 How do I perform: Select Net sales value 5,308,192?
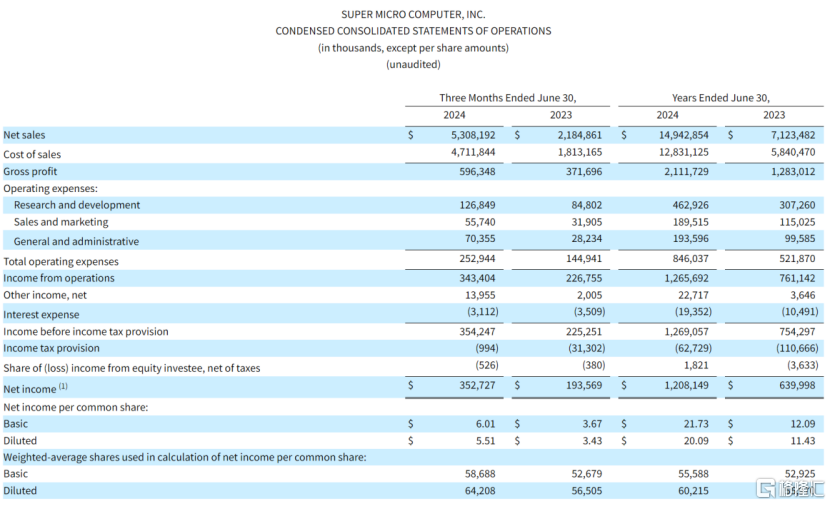[x=473, y=135]
